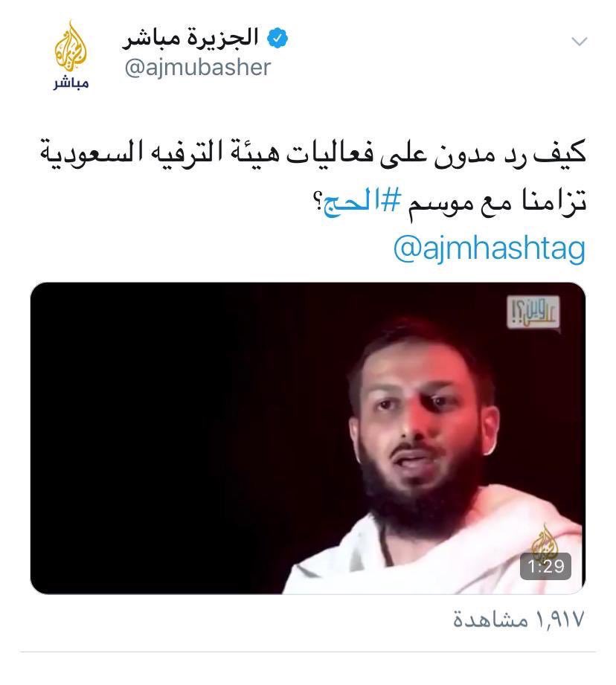
Task: Open the Al Jazeera Mubasher profile avatar
Action: [x=71, y=56]
